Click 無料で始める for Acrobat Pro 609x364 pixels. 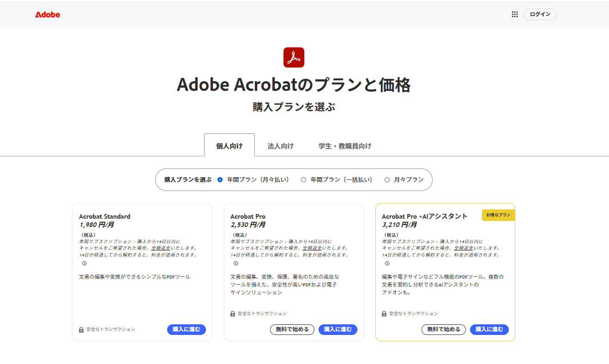pos(292,329)
